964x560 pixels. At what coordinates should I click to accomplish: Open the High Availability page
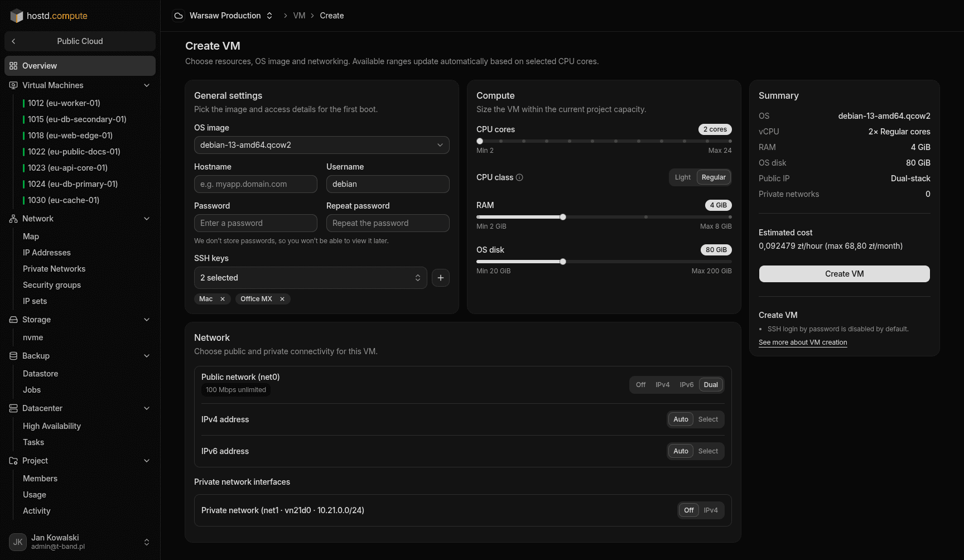52,426
